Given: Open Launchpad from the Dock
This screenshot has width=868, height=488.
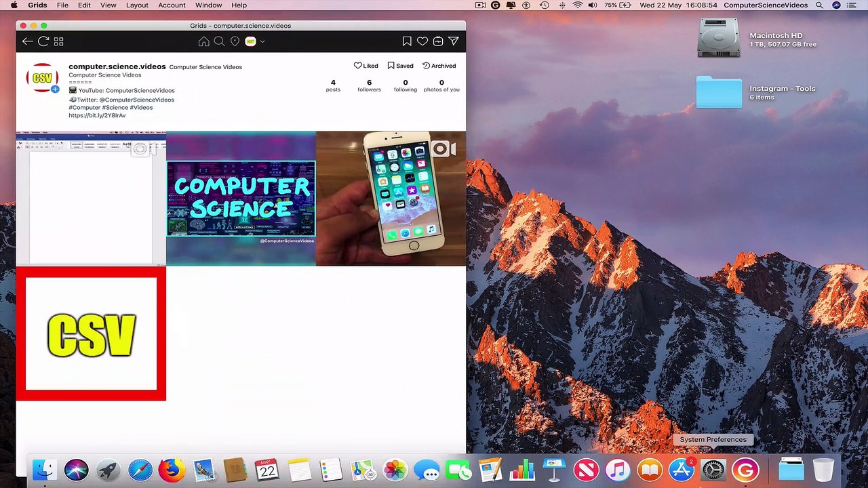Looking at the screenshot, I should coord(108,470).
